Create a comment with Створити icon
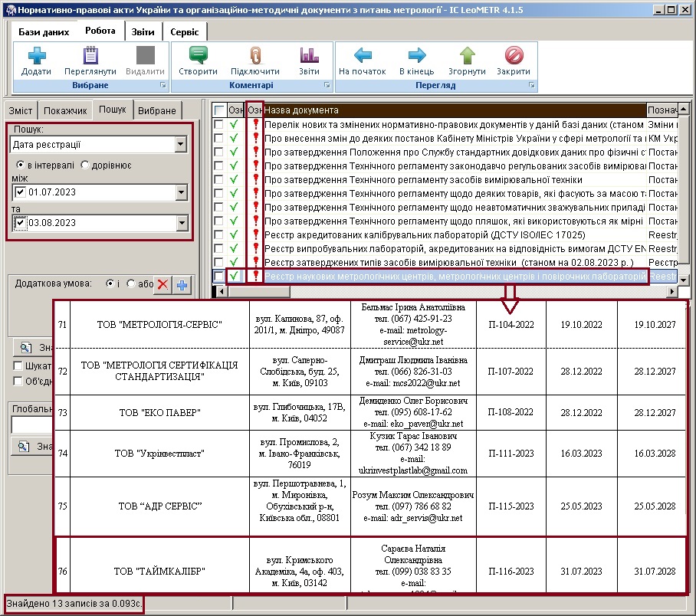Image resolution: width=696 pixels, height=616 pixels. tap(198, 55)
